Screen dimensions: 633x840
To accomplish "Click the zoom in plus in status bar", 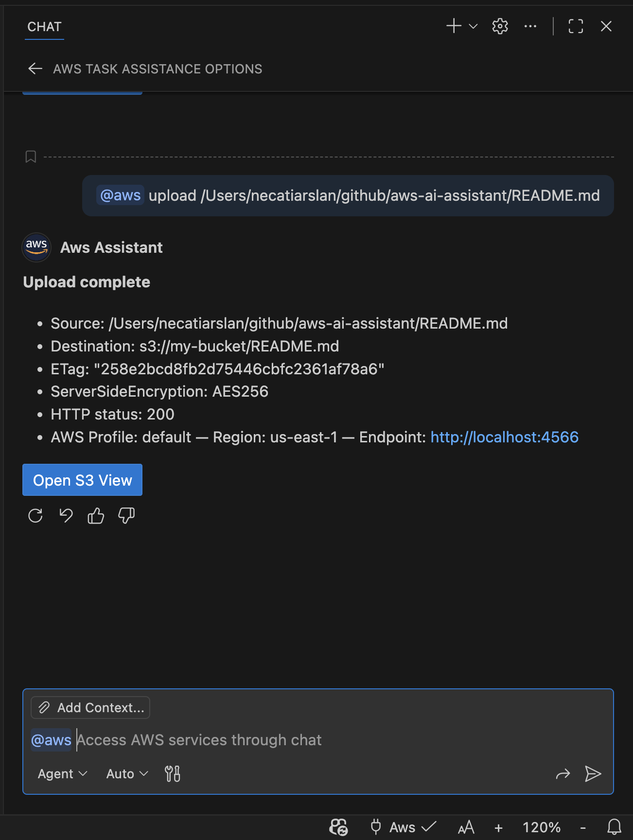I will [498, 827].
